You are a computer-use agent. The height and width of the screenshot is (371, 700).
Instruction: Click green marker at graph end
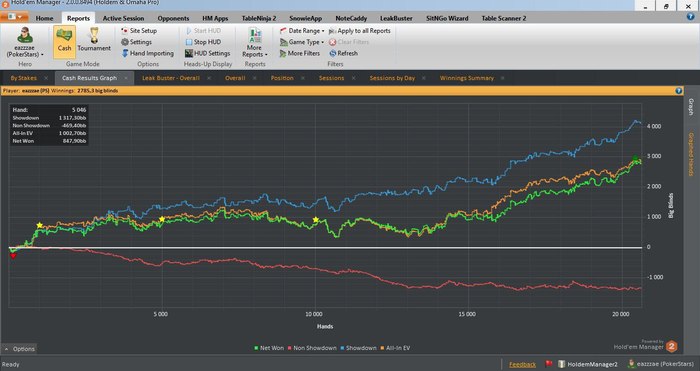(635, 158)
